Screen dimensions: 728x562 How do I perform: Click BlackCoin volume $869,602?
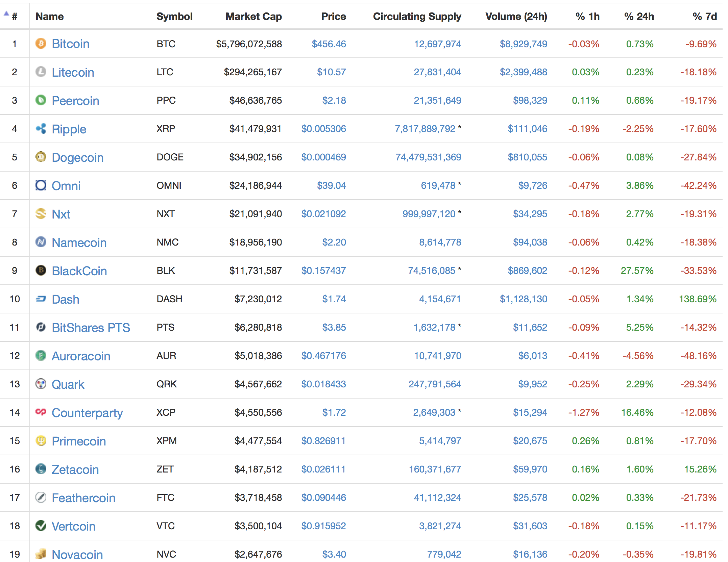point(527,271)
